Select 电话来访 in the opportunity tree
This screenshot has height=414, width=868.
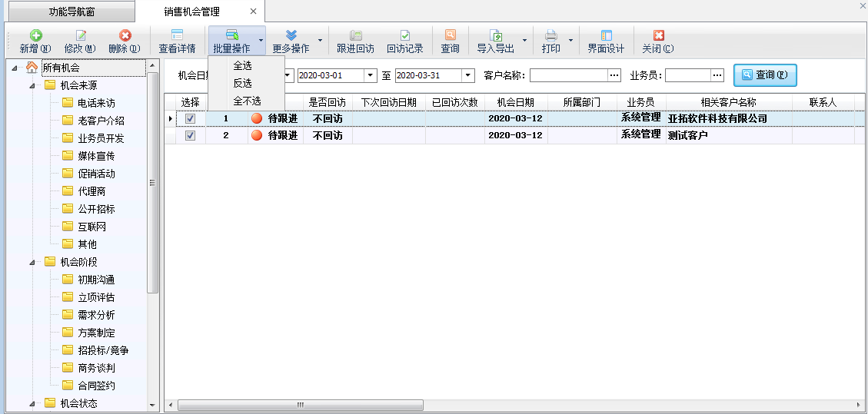pos(96,103)
